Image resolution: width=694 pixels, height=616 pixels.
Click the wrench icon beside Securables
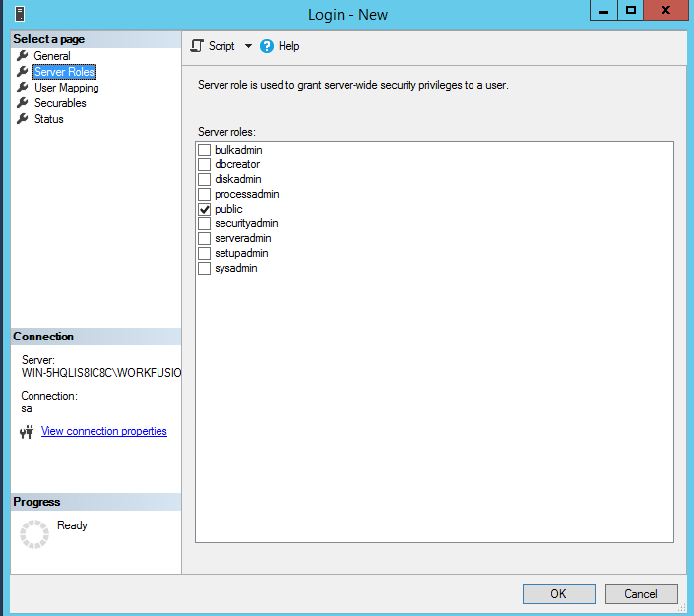tap(22, 103)
